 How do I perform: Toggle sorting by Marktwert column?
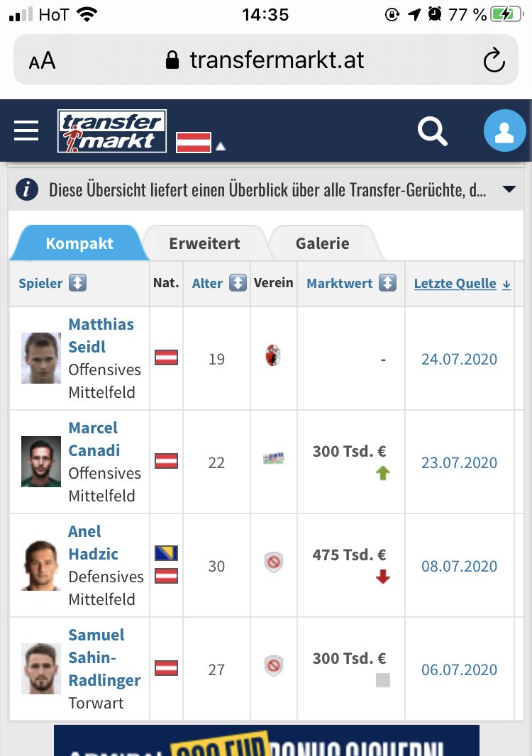coord(388,283)
